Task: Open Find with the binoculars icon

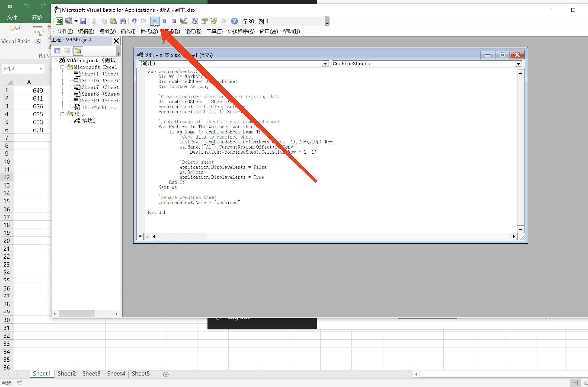Action: 123,21
